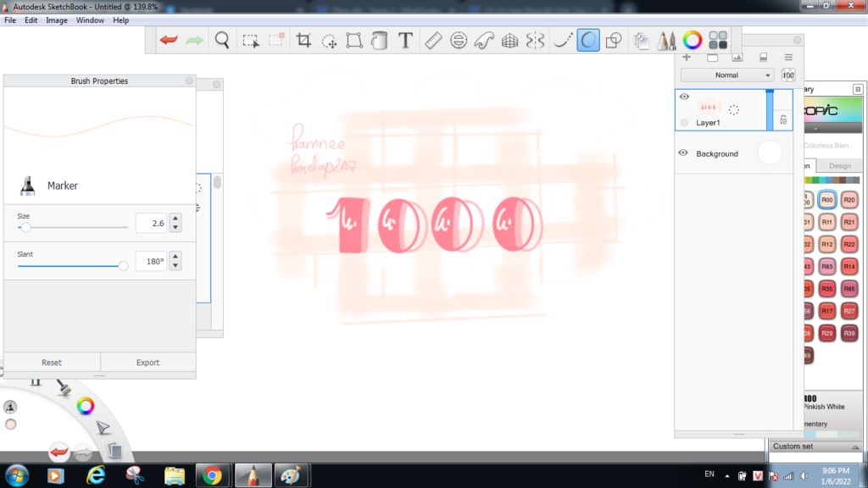Pick the R00 Copic color swatch

(827, 200)
